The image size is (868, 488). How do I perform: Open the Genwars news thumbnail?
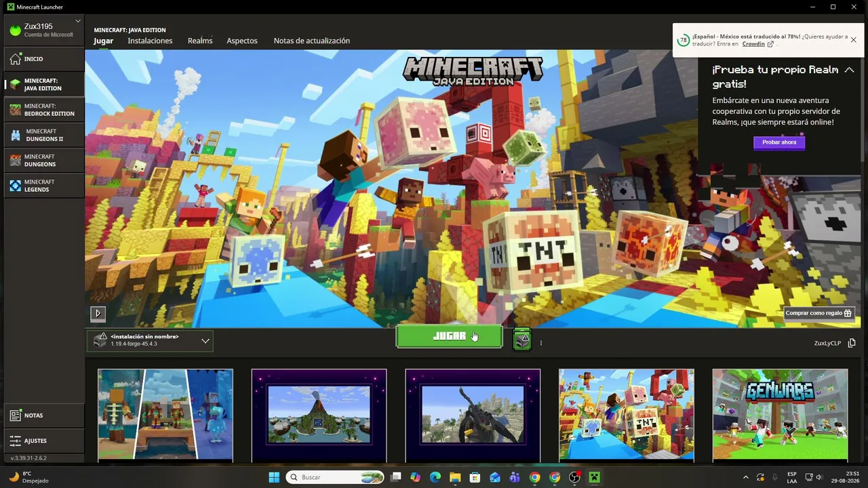pos(780,415)
